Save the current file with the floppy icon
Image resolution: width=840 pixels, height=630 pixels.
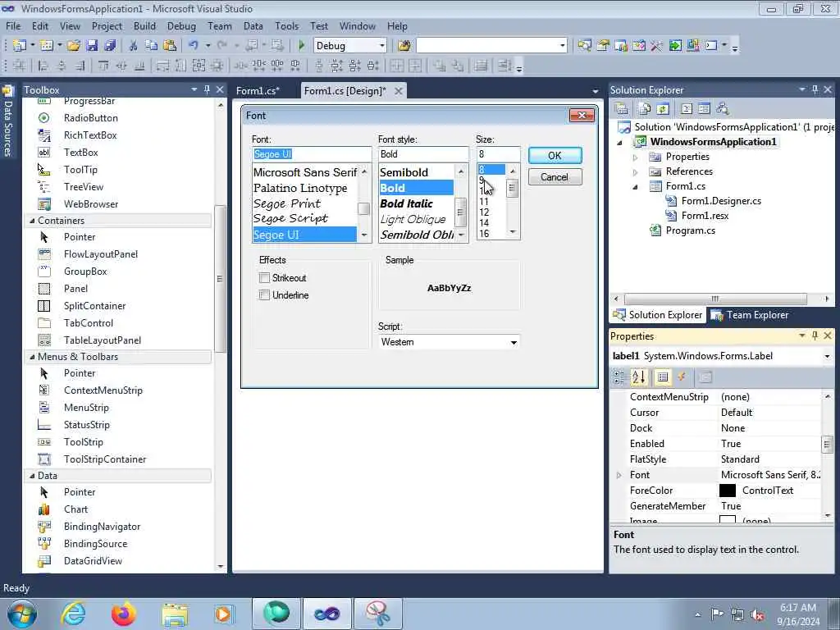pos(92,46)
